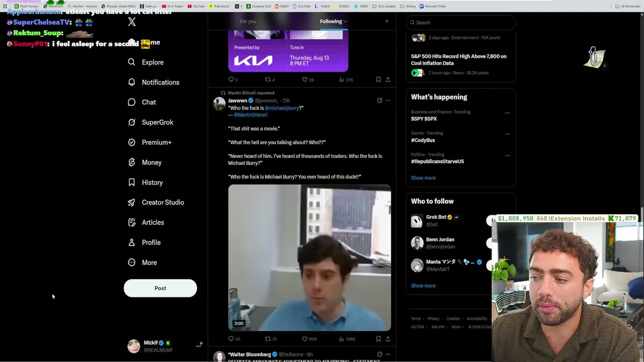Open the Jawwwn display name link
This screenshot has width=644, height=362.
pos(237,101)
